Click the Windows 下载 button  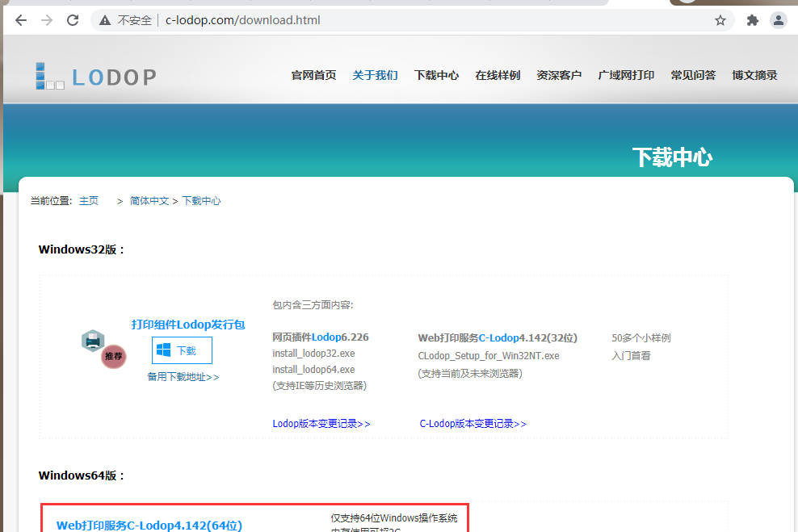[182, 350]
